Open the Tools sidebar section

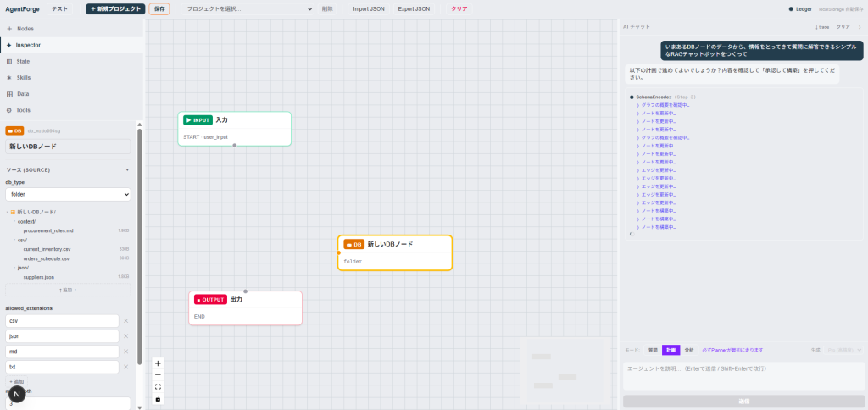[71, 110]
